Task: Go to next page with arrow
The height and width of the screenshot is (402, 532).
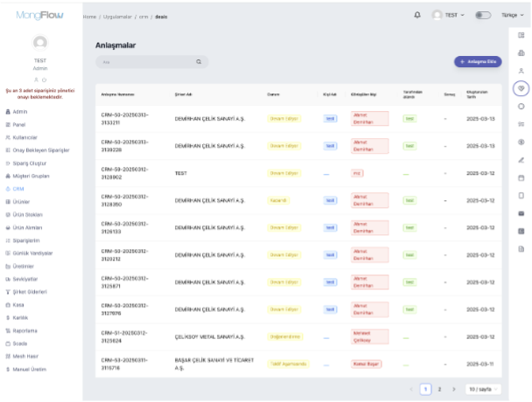Action: pyautogui.click(x=453, y=389)
